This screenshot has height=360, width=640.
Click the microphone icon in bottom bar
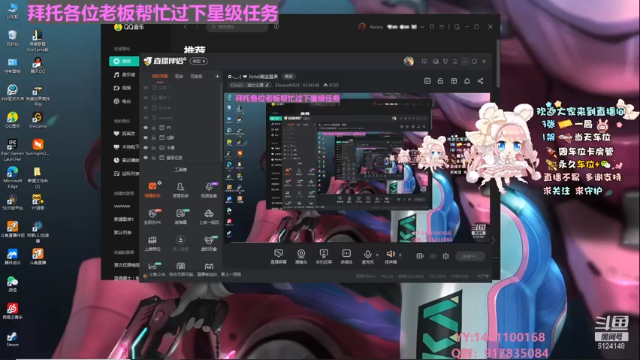pos(367,254)
